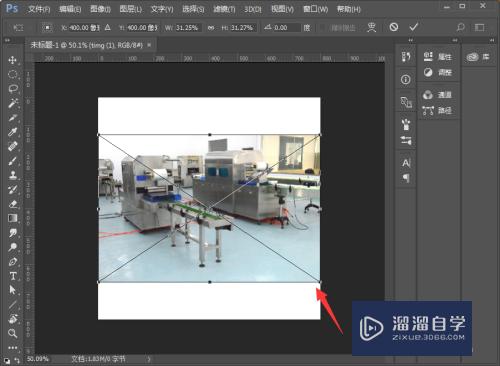
Task: Select the Magic Wand tool
Action: pos(13,103)
